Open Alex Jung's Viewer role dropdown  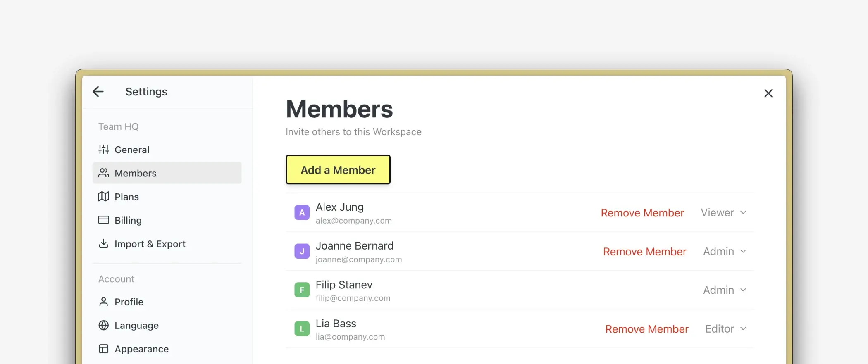[x=723, y=213]
